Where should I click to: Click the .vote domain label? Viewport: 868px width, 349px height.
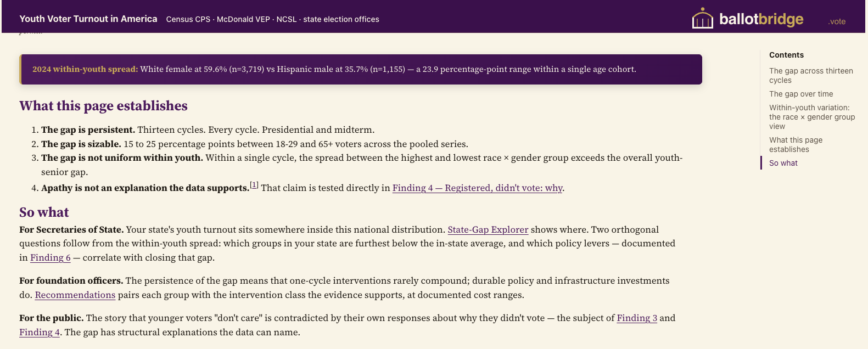(837, 21)
